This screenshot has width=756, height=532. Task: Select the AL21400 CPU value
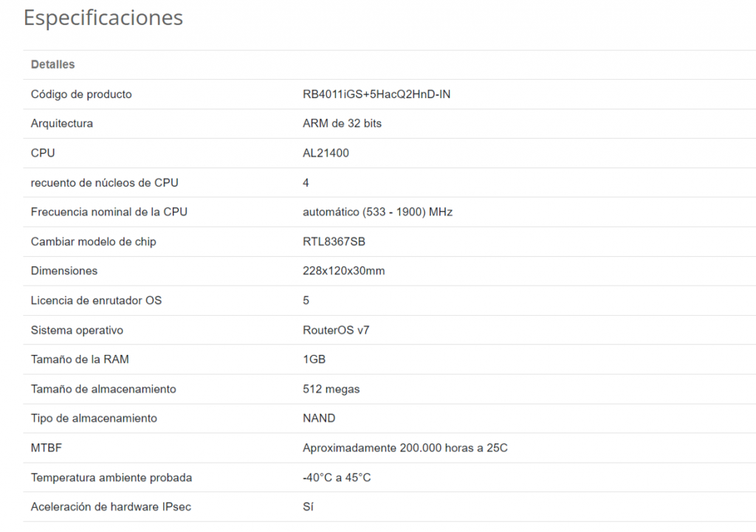(x=326, y=153)
